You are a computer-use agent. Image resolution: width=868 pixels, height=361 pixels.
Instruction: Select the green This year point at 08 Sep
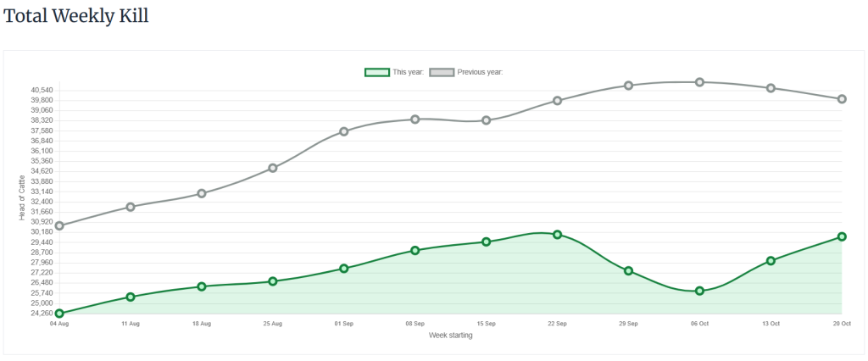coord(415,250)
